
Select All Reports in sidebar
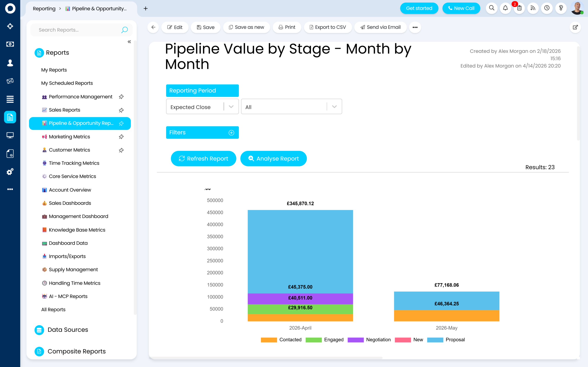(53, 309)
